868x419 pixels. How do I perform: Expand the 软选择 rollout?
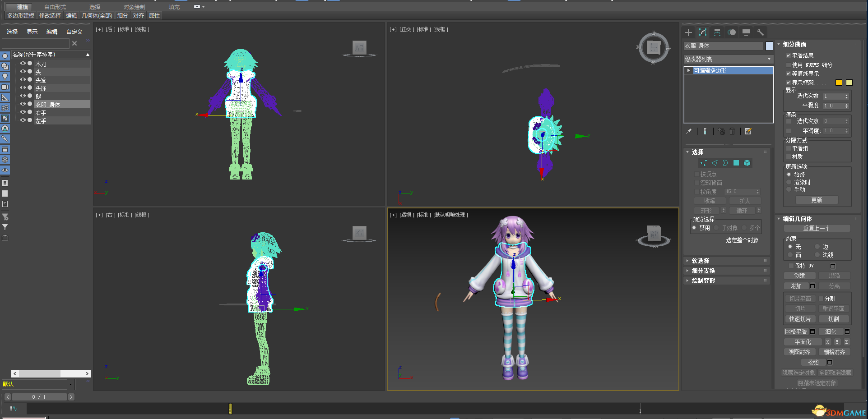tap(701, 261)
